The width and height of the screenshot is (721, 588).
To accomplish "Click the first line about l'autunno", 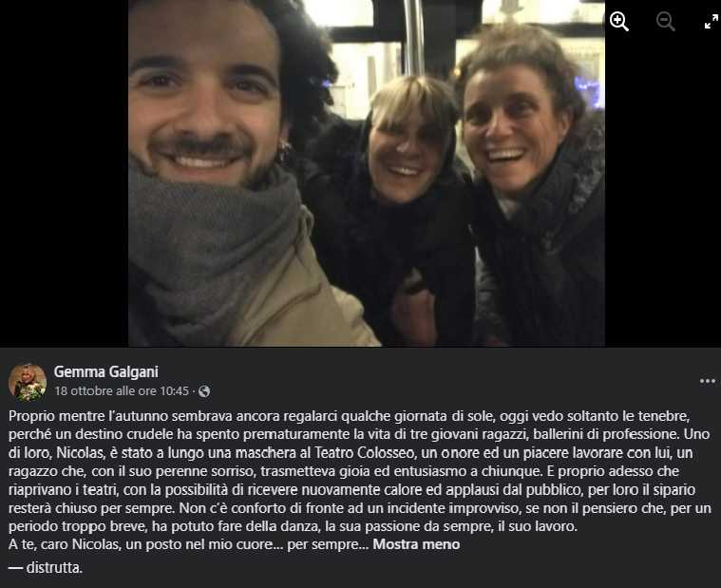I will point(349,416).
